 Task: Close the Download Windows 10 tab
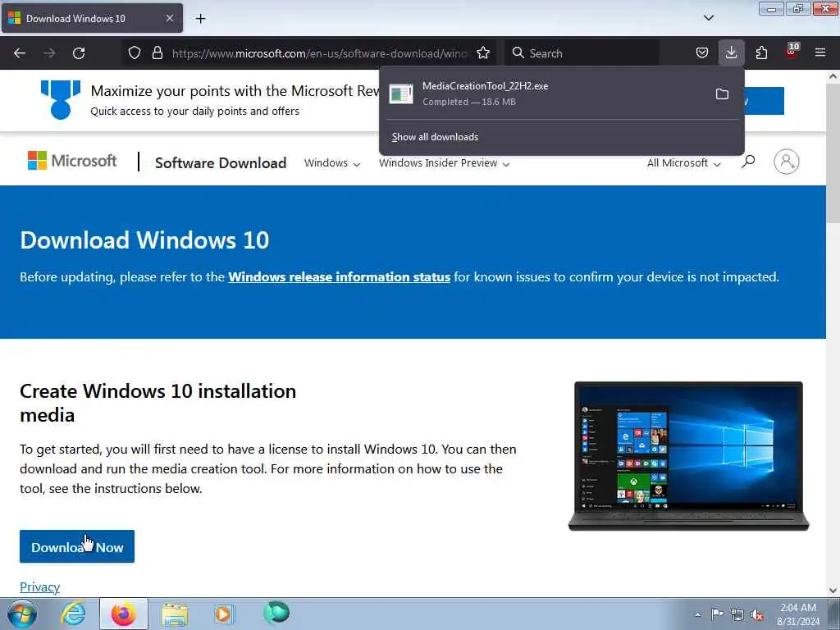click(x=169, y=19)
